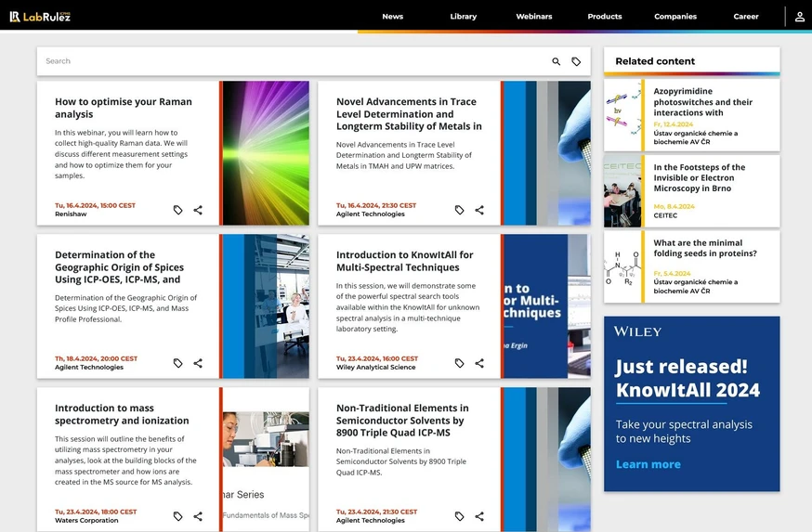The width and height of the screenshot is (812, 532).
Task: Click the Geographic Origin of Spices lab thumbnail
Action: 267,305
